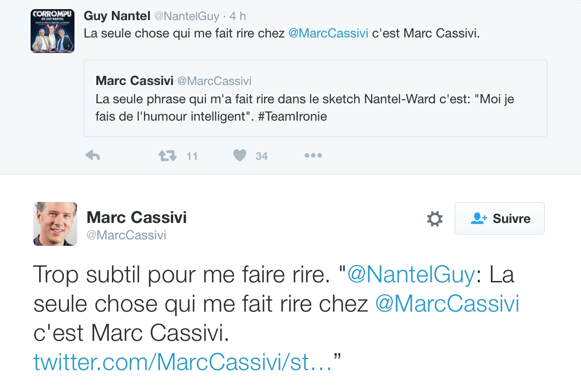Open the @NantelGuy handle in tweet header

point(186,16)
